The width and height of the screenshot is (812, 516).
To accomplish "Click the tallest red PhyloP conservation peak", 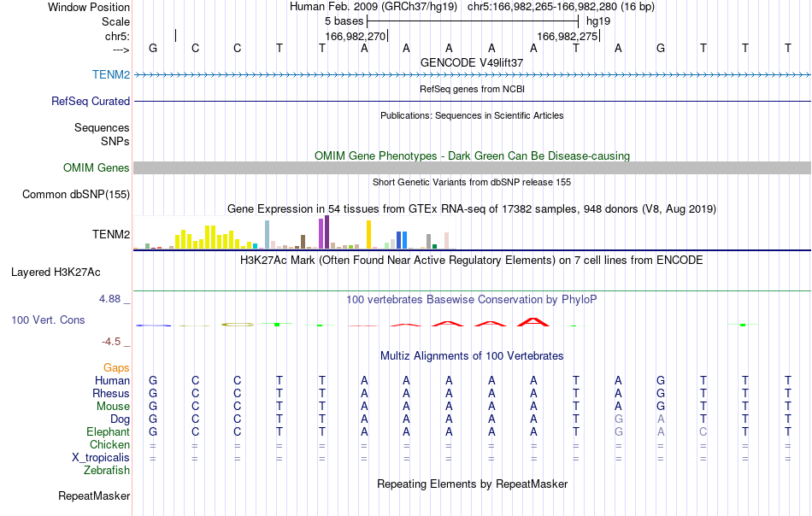I will [533, 322].
